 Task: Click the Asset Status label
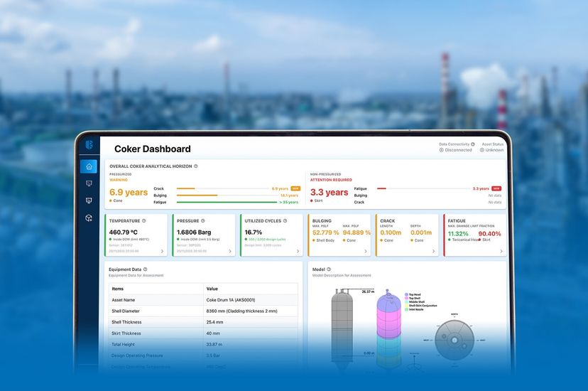click(493, 144)
